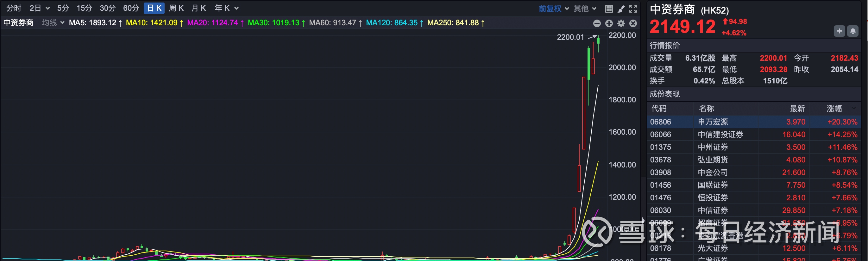This screenshot has width=868, height=261.
Task: Open the 2日 period dropdown
Action: [40, 8]
